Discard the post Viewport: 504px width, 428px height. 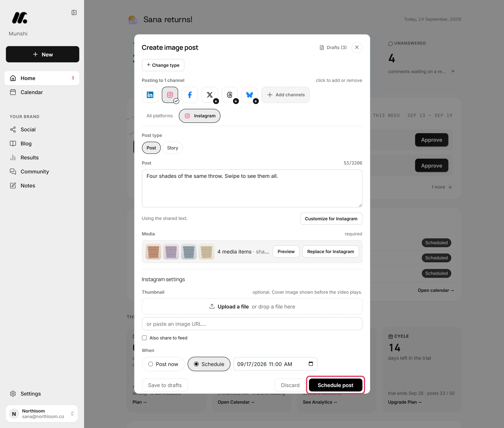290,385
